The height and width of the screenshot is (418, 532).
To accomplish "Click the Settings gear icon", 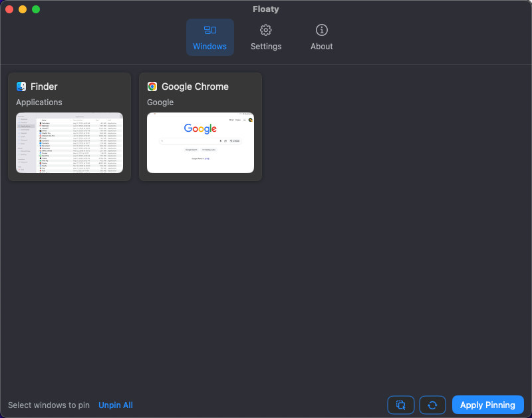I will (x=266, y=30).
